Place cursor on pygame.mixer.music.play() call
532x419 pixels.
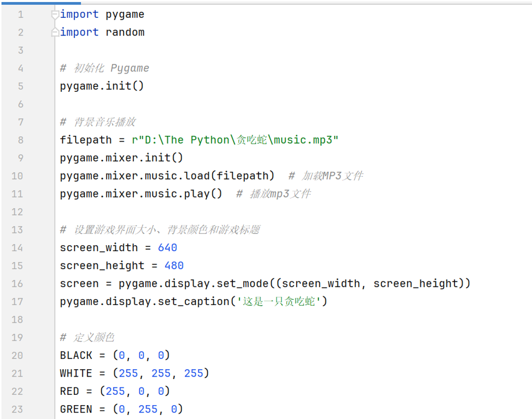click(141, 194)
